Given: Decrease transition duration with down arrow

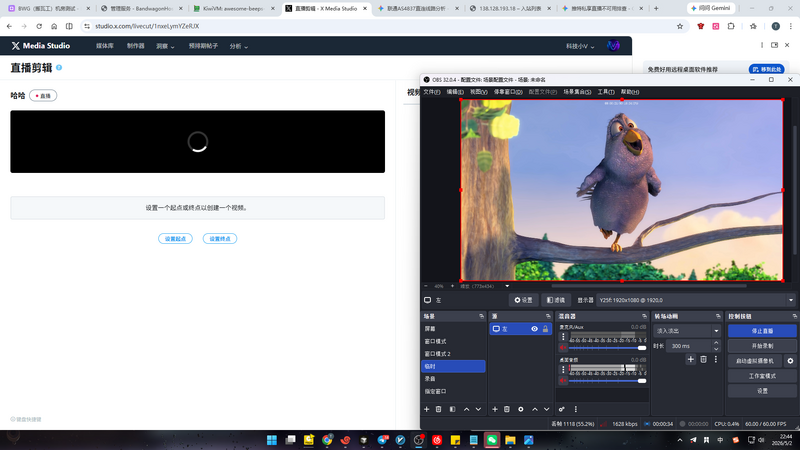Looking at the screenshot, I should [716, 349].
